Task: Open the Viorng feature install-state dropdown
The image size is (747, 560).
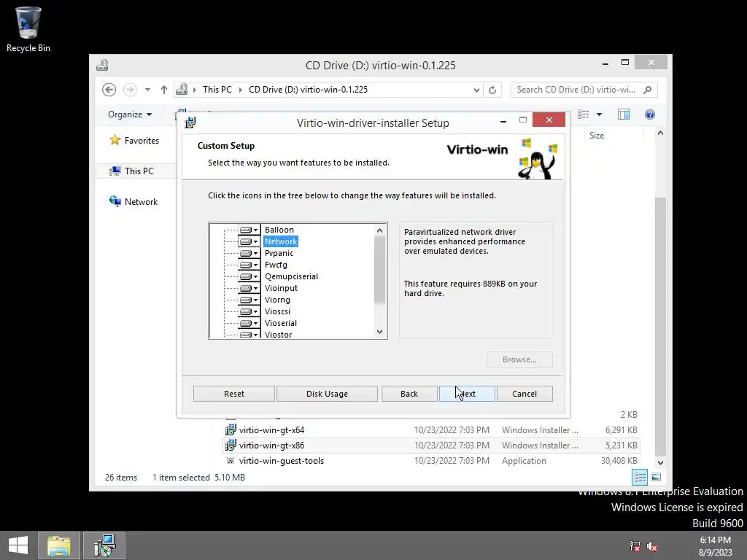Action: pos(249,300)
